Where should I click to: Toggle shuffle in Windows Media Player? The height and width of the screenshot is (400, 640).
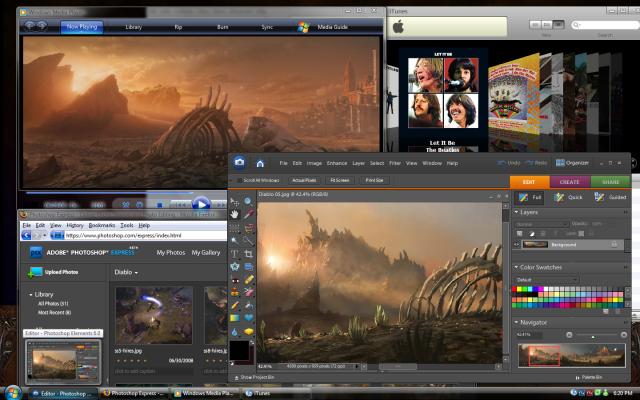[x=126, y=204]
